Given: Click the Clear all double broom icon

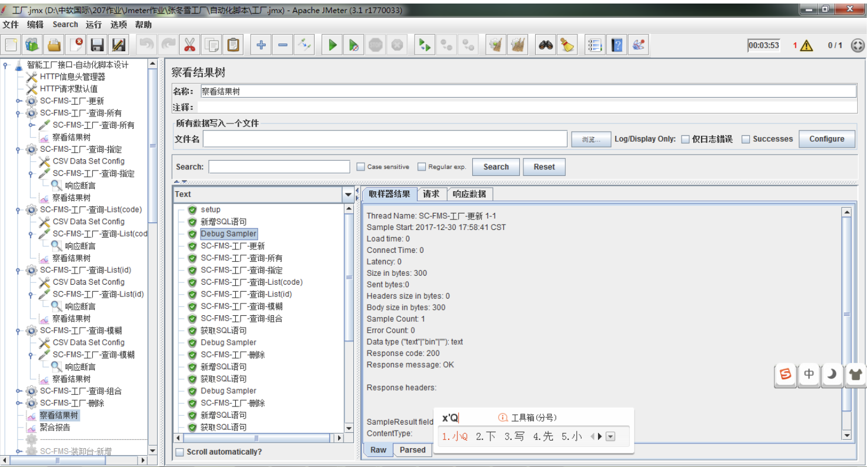Looking at the screenshot, I should 518,45.
